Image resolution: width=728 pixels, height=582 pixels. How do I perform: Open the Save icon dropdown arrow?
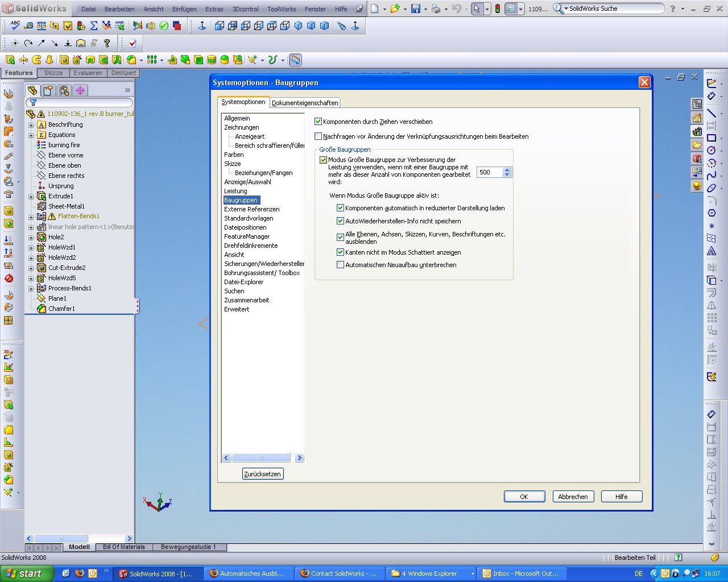pos(425,9)
